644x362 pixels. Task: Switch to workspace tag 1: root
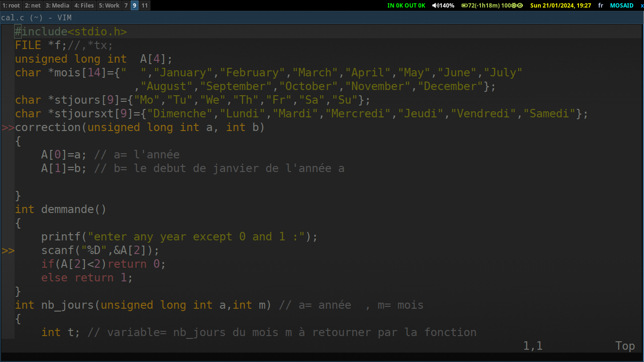coord(11,6)
